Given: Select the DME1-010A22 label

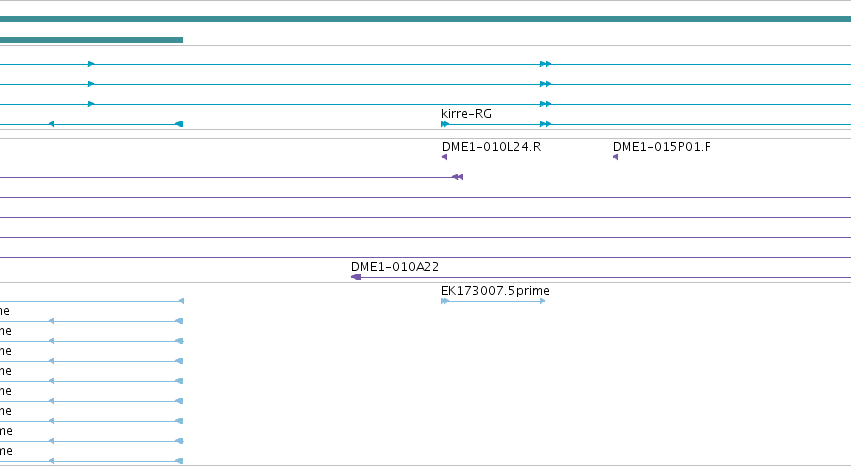Looking at the screenshot, I should click(395, 267).
